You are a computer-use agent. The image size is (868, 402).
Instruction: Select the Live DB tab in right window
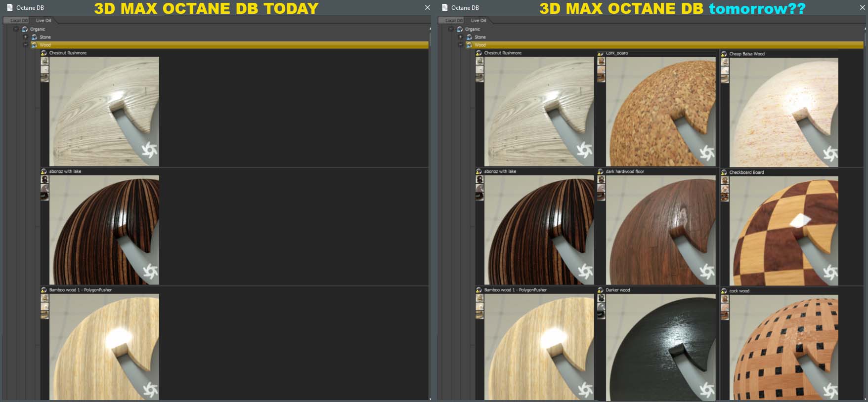tap(478, 20)
